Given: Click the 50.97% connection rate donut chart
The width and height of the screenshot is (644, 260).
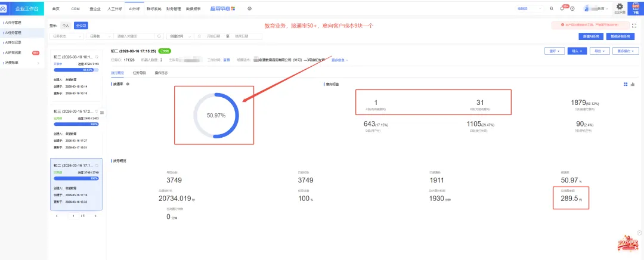Looking at the screenshot, I should point(216,116).
